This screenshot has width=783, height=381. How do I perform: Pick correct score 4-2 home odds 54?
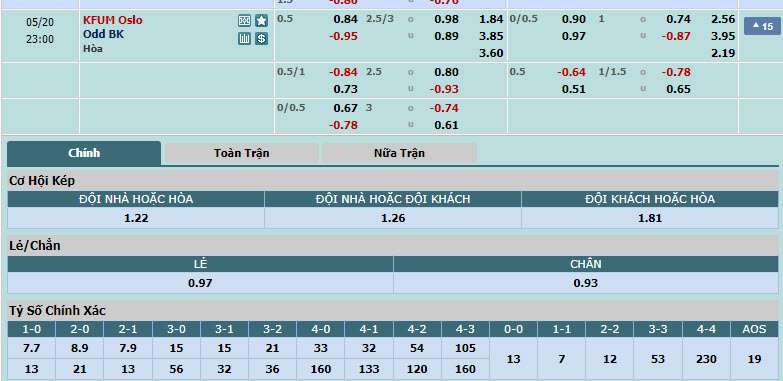click(x=417, y=348)
